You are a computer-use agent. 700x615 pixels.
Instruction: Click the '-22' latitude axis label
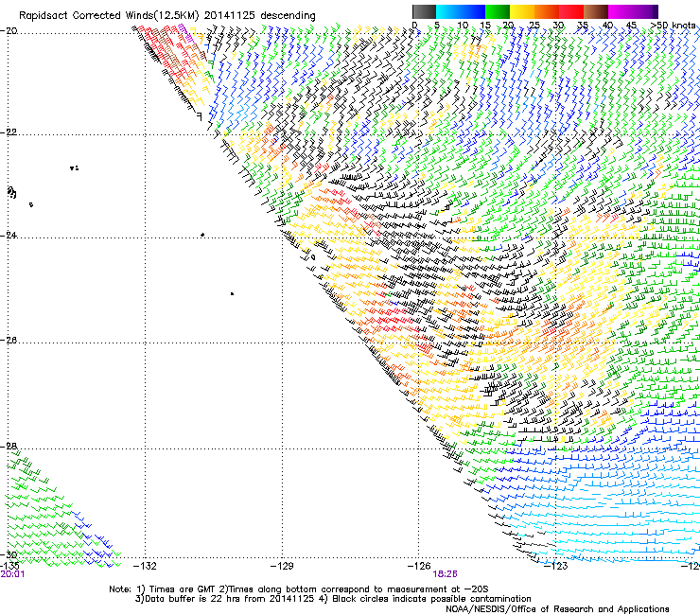9,132
